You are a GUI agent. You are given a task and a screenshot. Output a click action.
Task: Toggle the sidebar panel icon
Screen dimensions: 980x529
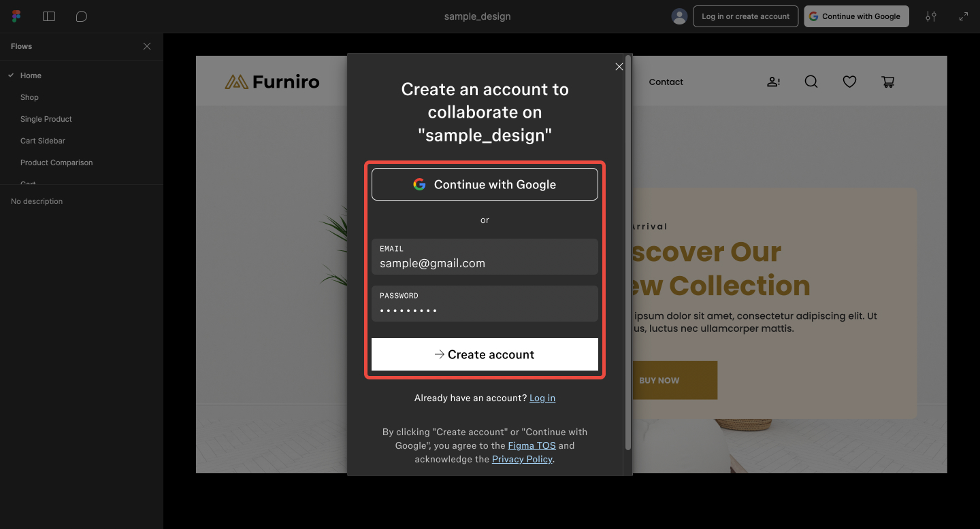tap(49, 16)
